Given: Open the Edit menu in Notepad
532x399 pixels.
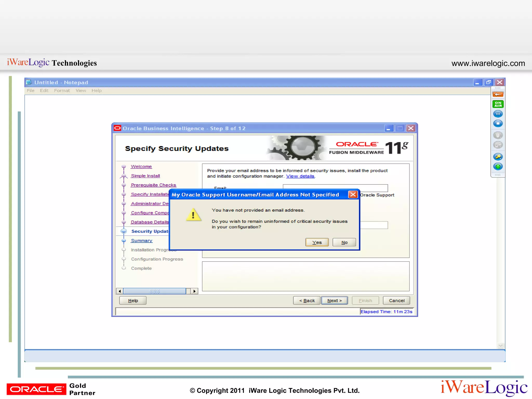Looking at the screenshot, I should 44,90.
